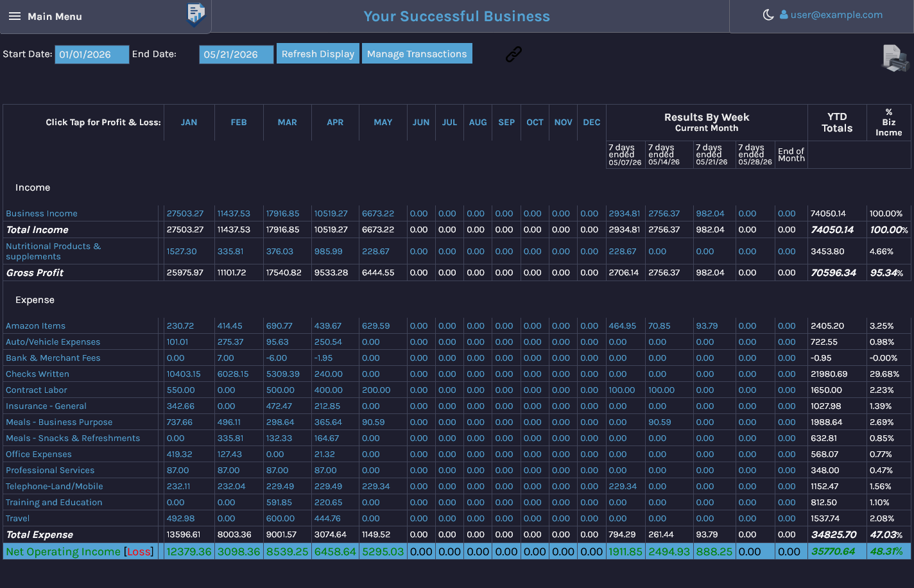Select the AUG month header
The width and height of the screenshot is (914, 588).
(478, 123)
